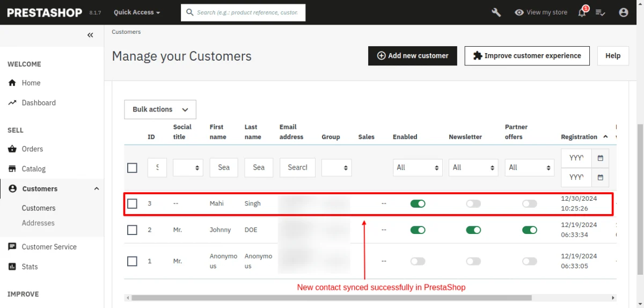
Task: Open the Partner offers filter dropdown
Action: pyautogui.click(x=529, y=167)
